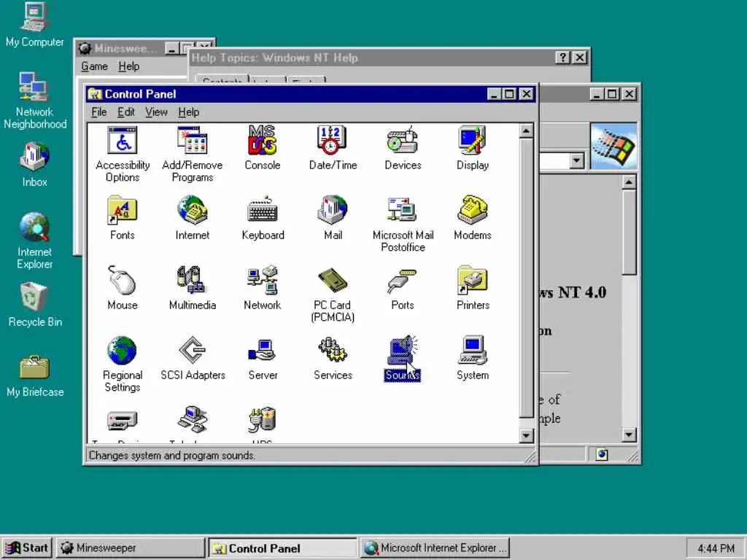Viewport: 747px width, 560px height.
Task: Click the Control Panel scroll up arrow
Action: [x=526, y=131]
